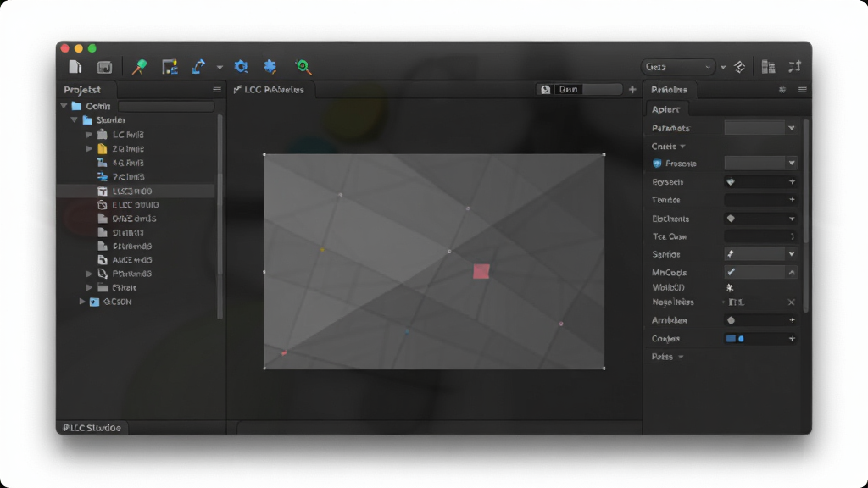Click the swap arrows icon at the toolbar's far right

pyautogui.click(x=795, y=67)
